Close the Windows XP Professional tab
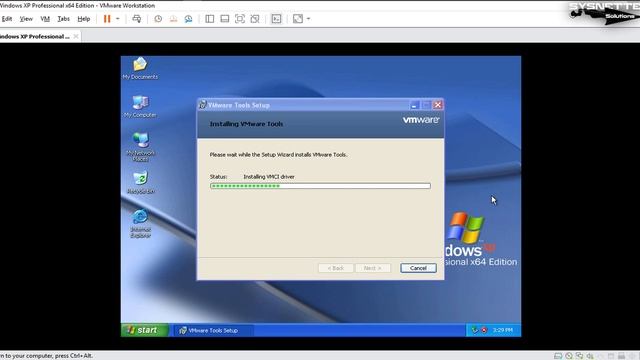Screen dimensions: 640x360 (76, 36)
